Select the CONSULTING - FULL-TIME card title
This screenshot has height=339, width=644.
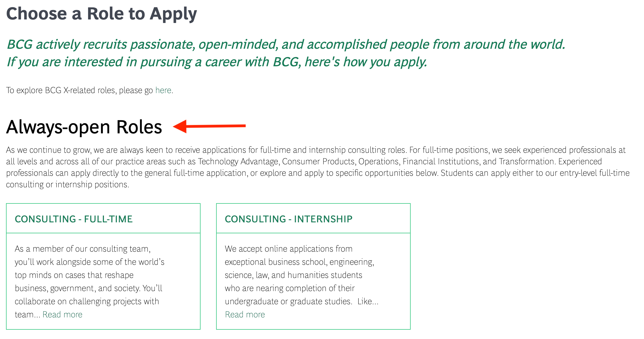pyautogui.click(x=74, y=219)
